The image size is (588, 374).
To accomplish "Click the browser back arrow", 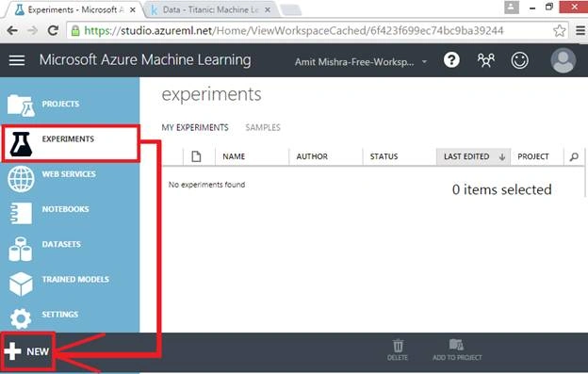I will [x=12, y=30].
